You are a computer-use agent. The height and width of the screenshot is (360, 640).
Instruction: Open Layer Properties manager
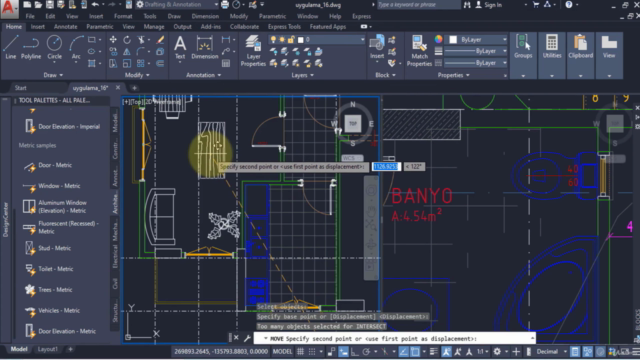coord(253,51)
